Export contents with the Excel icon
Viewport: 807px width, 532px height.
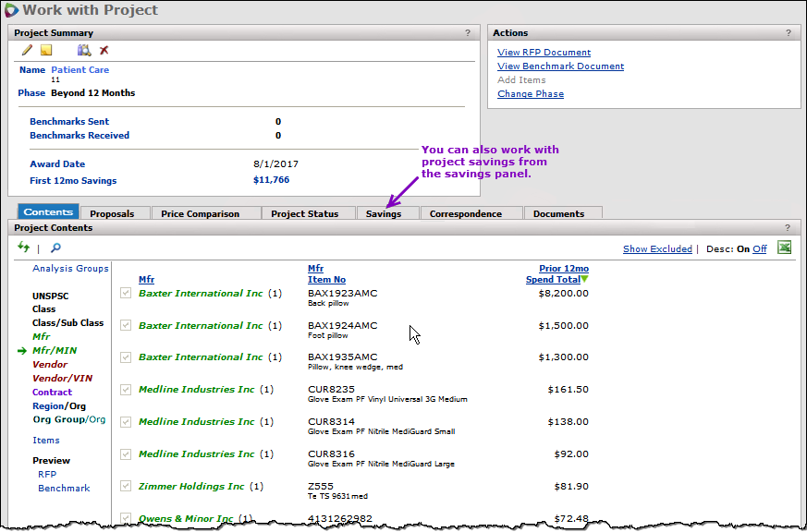coord(785,248)
